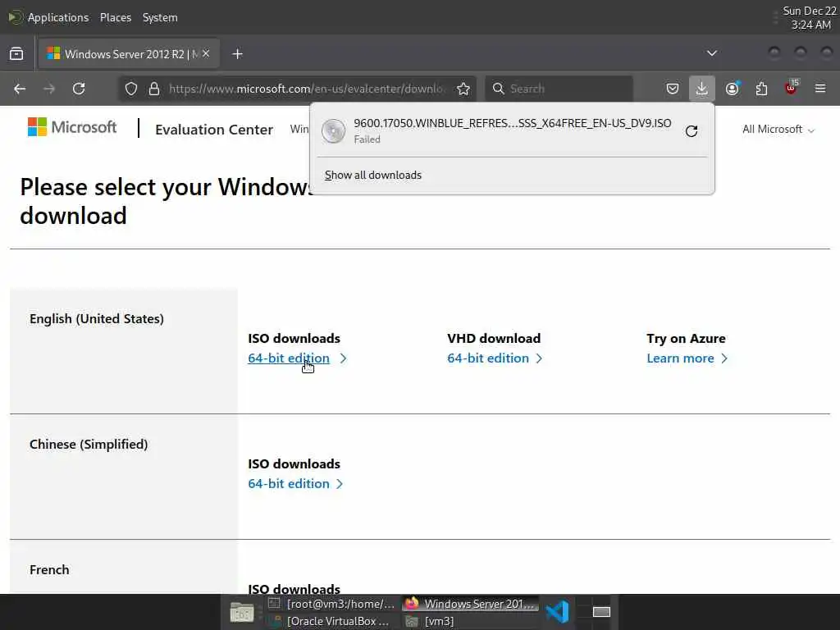This screenshot has width=840, height=630.
Task: Toggle the downloads panel toolbar button
Action: [702, 89]
